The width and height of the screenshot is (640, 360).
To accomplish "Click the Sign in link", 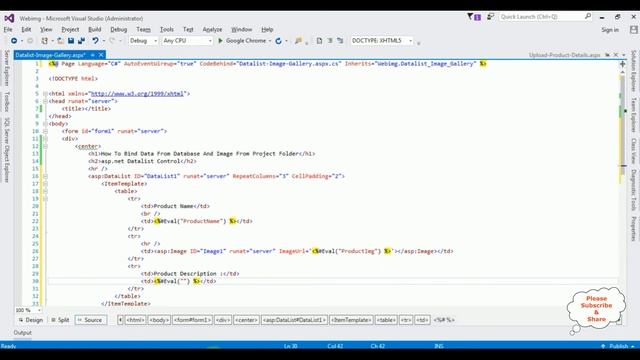I will [x=610, y=30].
